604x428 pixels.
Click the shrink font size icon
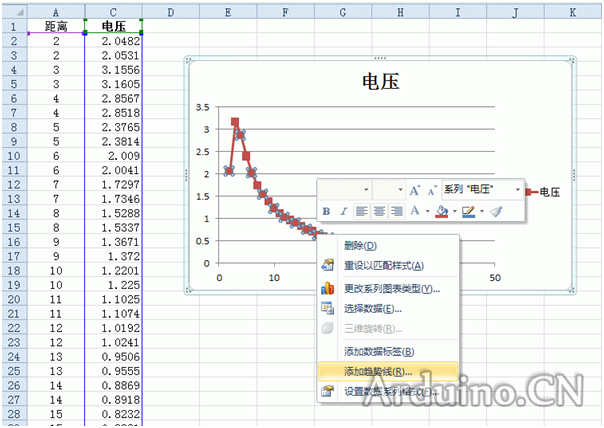click(430, 189)
